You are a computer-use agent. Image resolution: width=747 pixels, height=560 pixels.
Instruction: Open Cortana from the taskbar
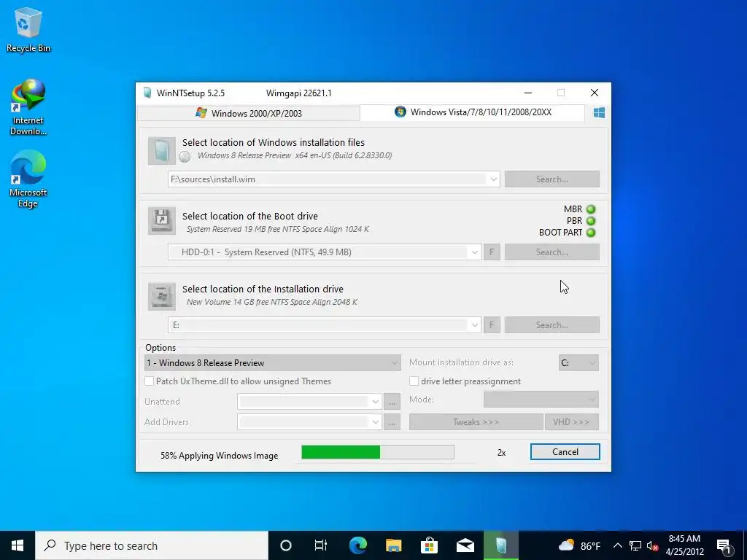[285, 545]
